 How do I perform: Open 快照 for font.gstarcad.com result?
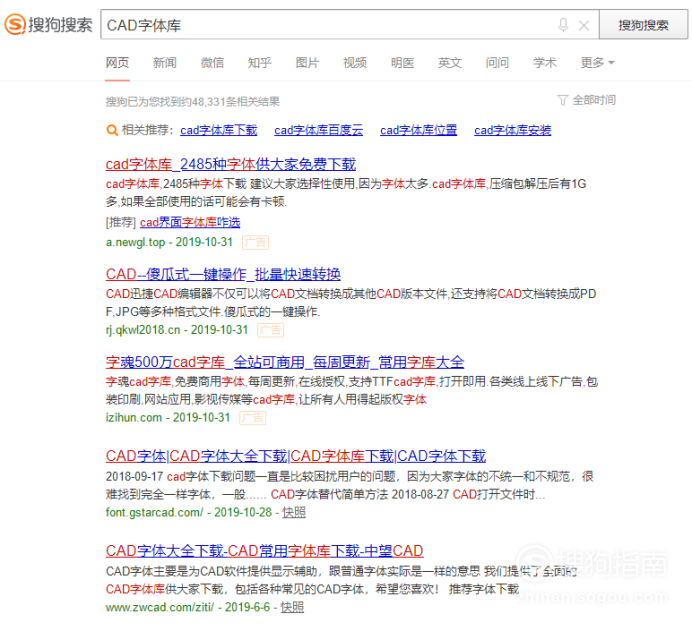(x=294, y=512)
